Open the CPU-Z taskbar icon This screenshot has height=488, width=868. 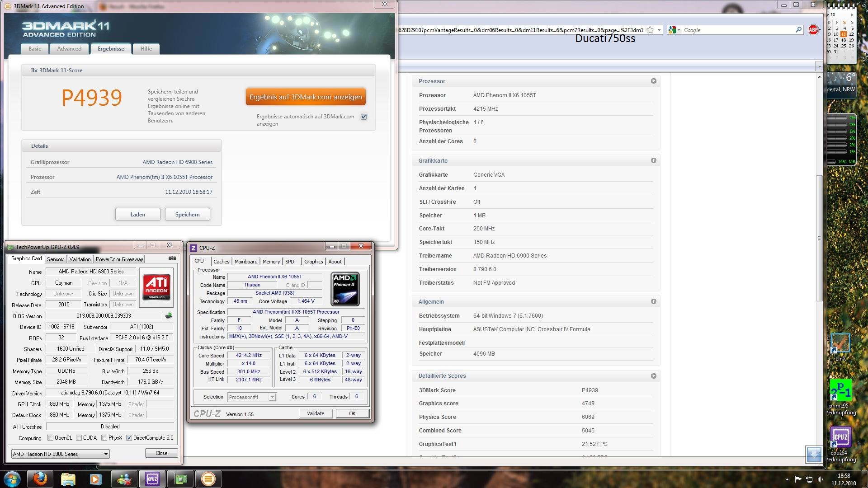[152, 479]
